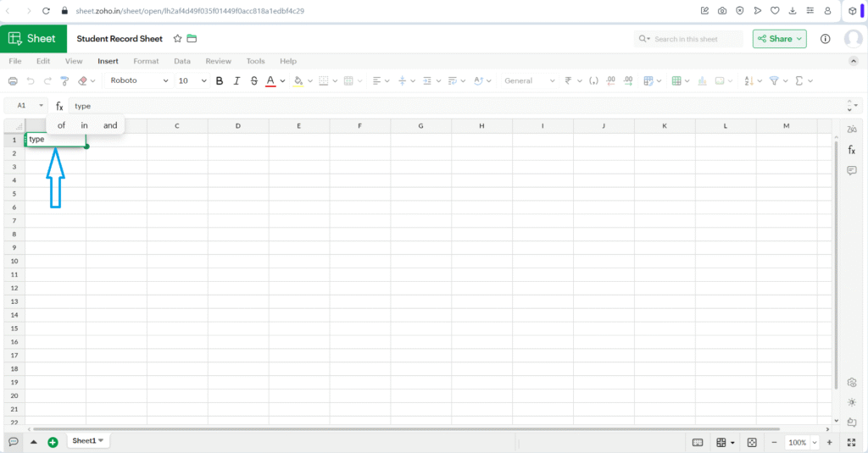868x453 pixels.
Task: Open the font size 10 dropdown
Action: point(192,81)
